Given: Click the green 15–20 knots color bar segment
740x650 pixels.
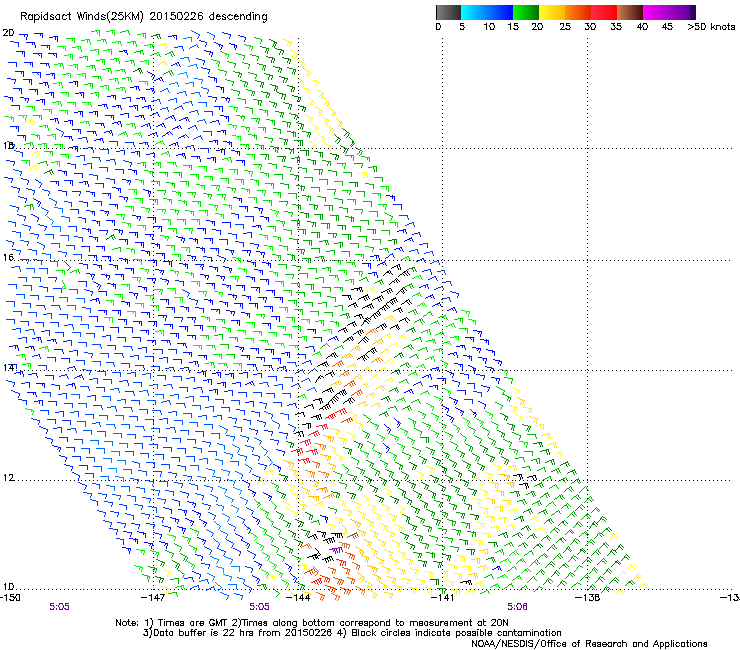Looking at the screenshot, I should 526,12.
